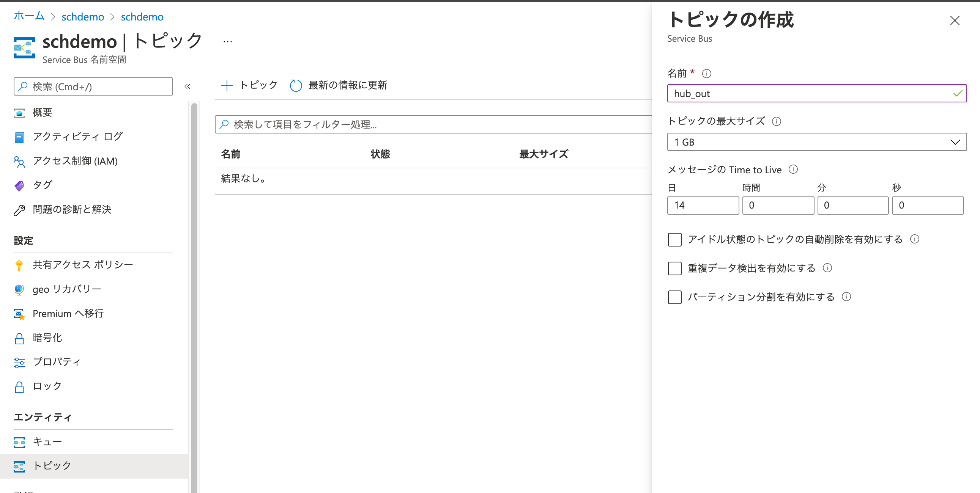Click the 状態 column header
Image resolution: width=980 pixels, height=493 pixels.
380,154
